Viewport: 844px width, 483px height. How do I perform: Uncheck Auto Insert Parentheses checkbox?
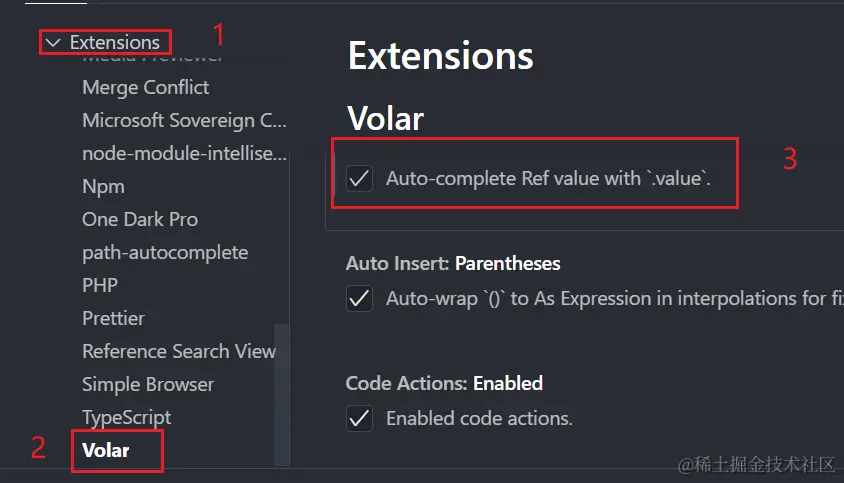(359, 298)
